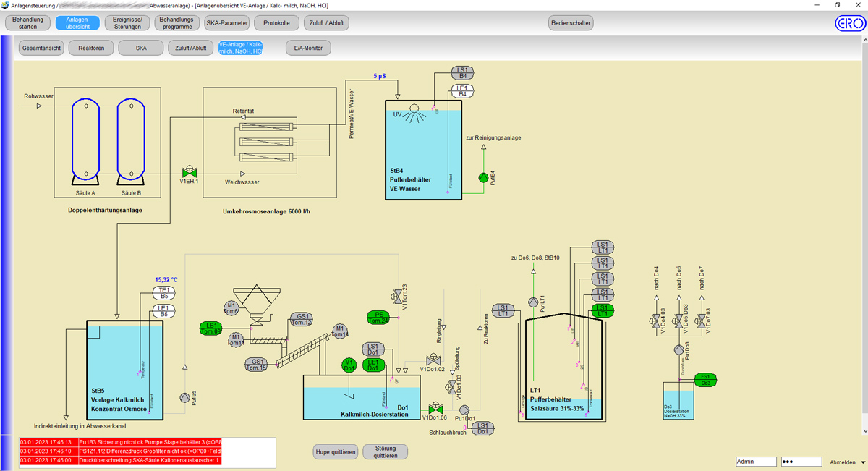Click the V1Do1.02 valve symbol
This screenshot has width=868, height=471.
(433, 360)
